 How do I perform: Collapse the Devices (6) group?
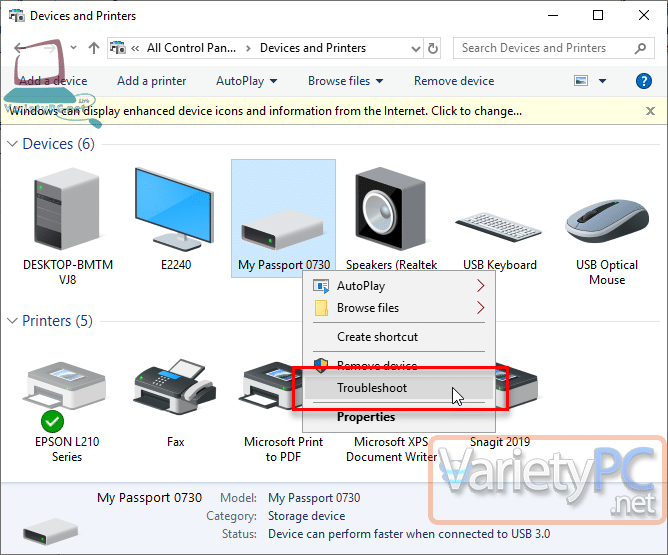pyautogui.click(x=13, y=145)
